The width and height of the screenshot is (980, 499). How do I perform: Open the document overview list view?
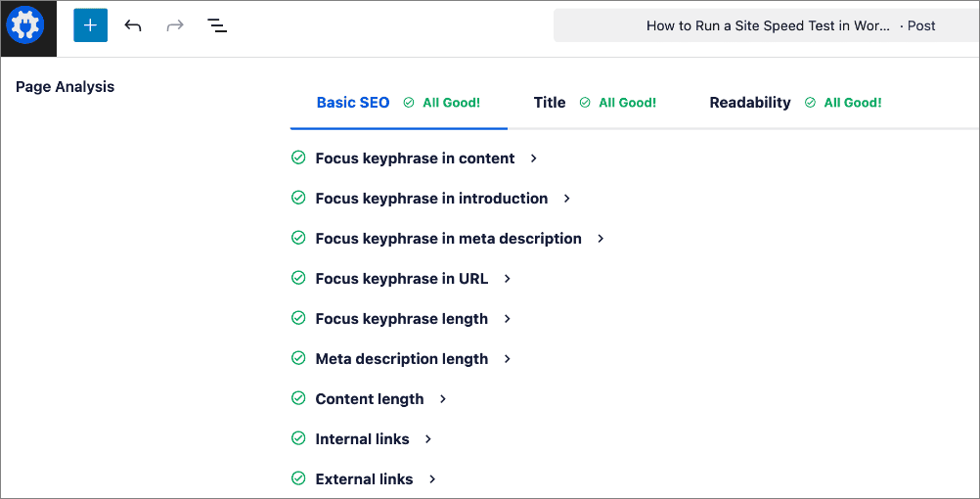(217, 25)
